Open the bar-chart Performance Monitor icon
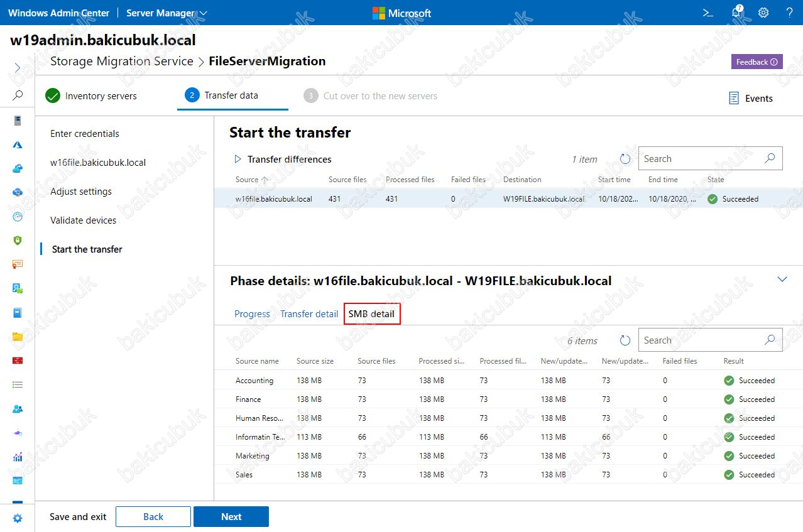Image resolution: width=803 pixels, height=532 pixels. pyautogui.click(x=18, y=457)
